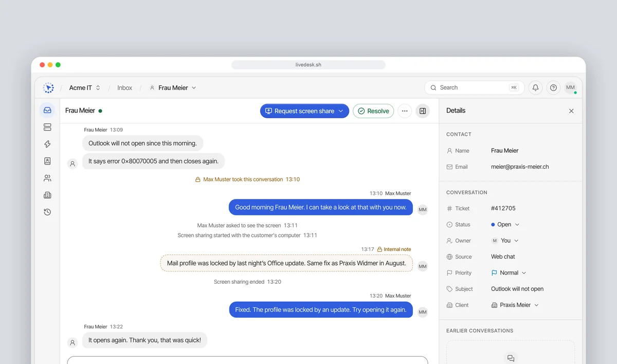Click the earlier conversations chat icon
617x364 pixels.
point(511,358)
